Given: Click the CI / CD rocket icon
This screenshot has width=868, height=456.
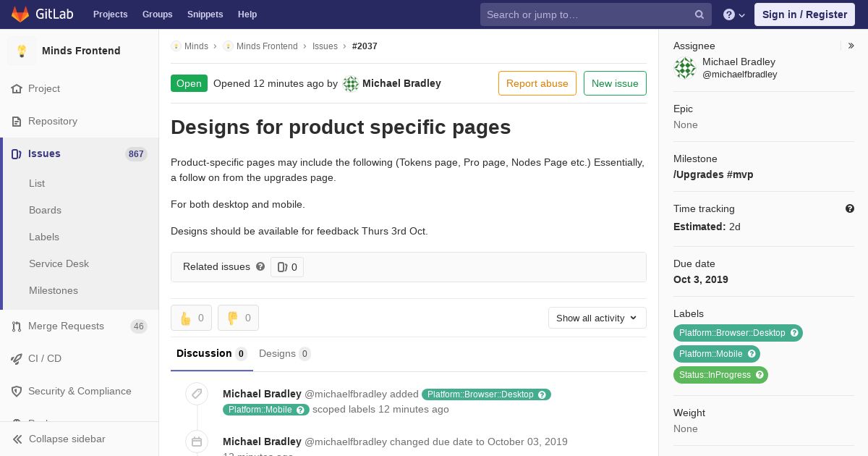Looking at the screenshot, I should coord(17,358).
